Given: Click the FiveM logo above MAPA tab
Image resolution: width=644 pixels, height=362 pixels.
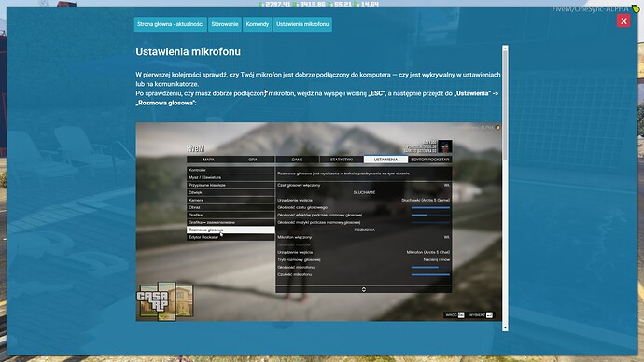Looking at the screenshot, I should [195, 148].
